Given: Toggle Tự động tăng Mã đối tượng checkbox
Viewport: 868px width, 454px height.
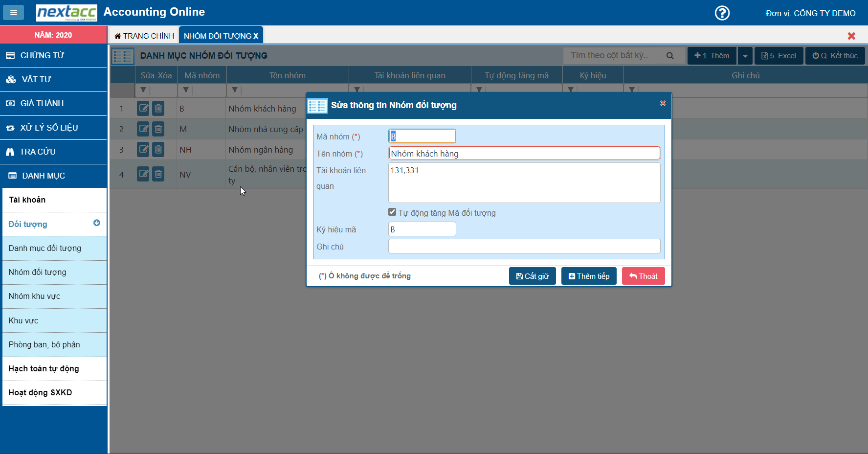Looking at the screenshot, I should tap(392, 212).
